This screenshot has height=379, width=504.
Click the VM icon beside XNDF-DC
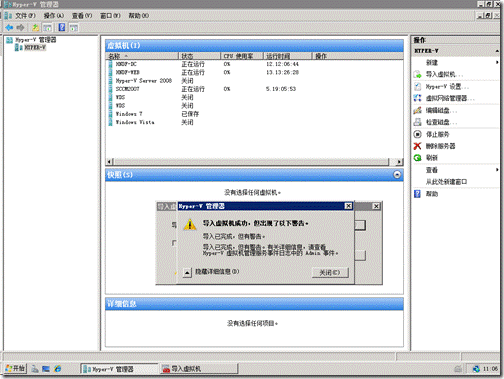(111, 64)
